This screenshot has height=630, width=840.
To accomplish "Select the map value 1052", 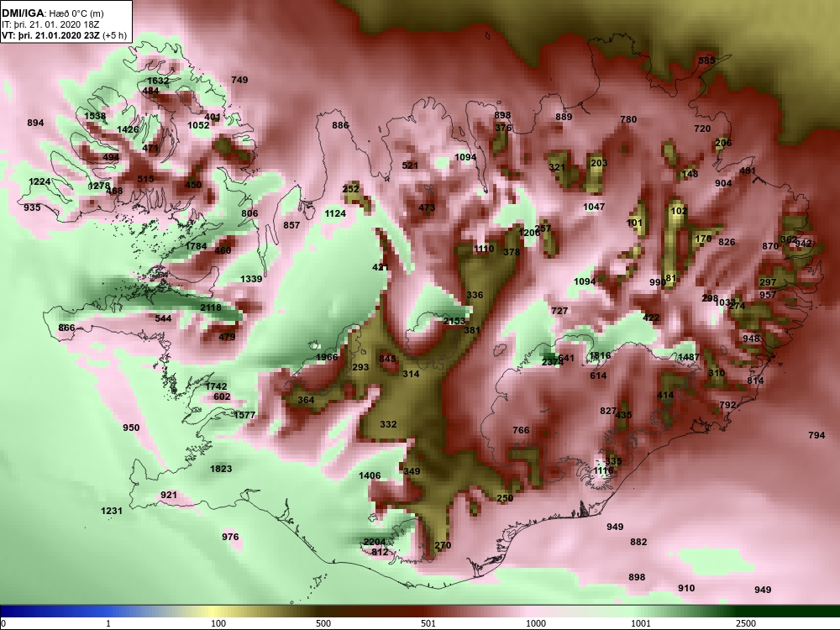I will [198, 125].
